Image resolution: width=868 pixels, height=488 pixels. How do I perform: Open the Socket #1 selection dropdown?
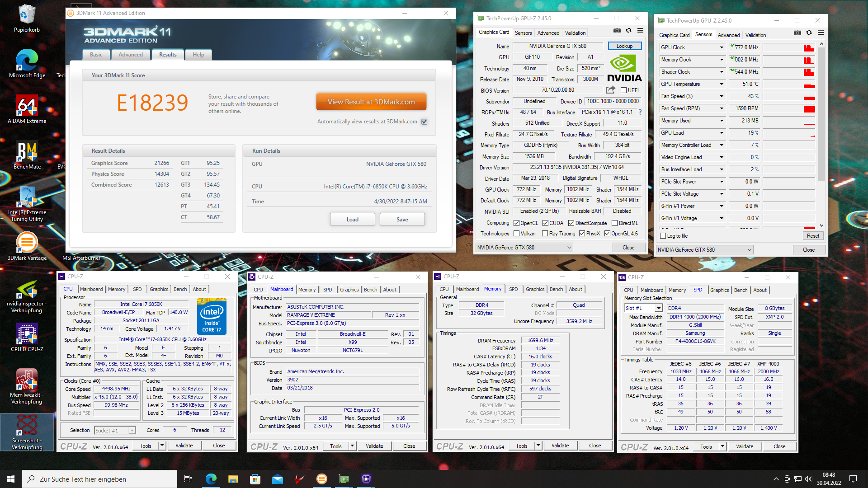pos(115,431)
